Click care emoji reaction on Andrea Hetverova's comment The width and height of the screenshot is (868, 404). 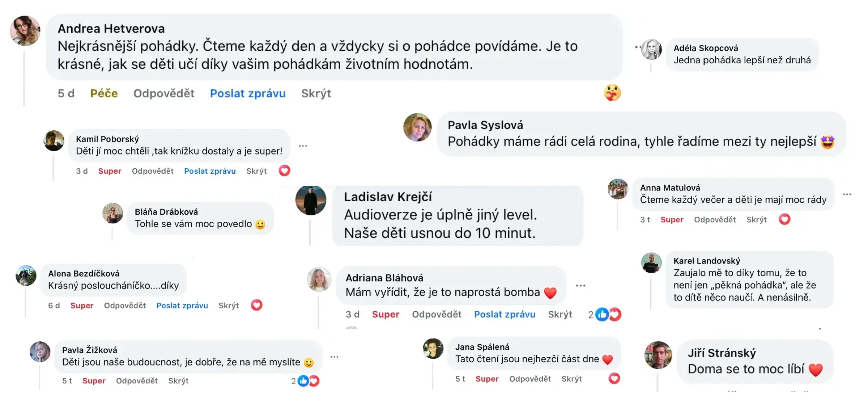coord(612,93)
